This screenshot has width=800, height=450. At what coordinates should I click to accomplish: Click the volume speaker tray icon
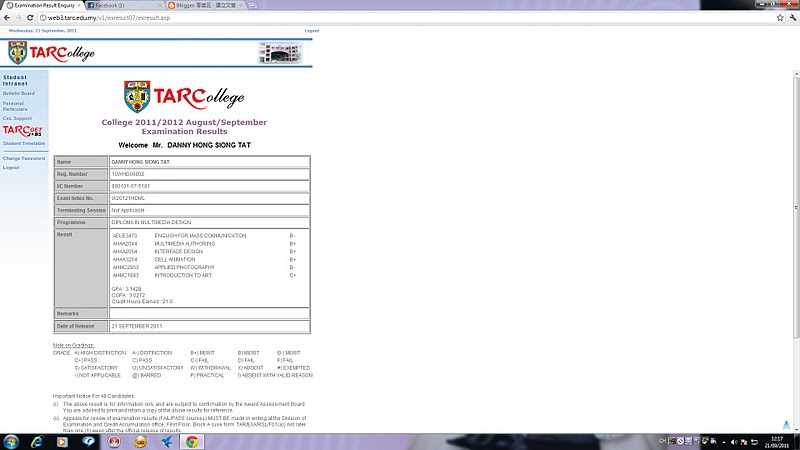pos(734,442)
